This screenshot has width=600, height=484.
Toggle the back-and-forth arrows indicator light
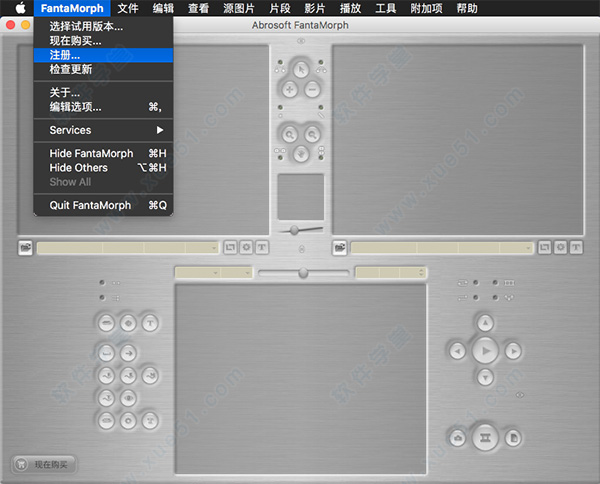tap(476, 297)
